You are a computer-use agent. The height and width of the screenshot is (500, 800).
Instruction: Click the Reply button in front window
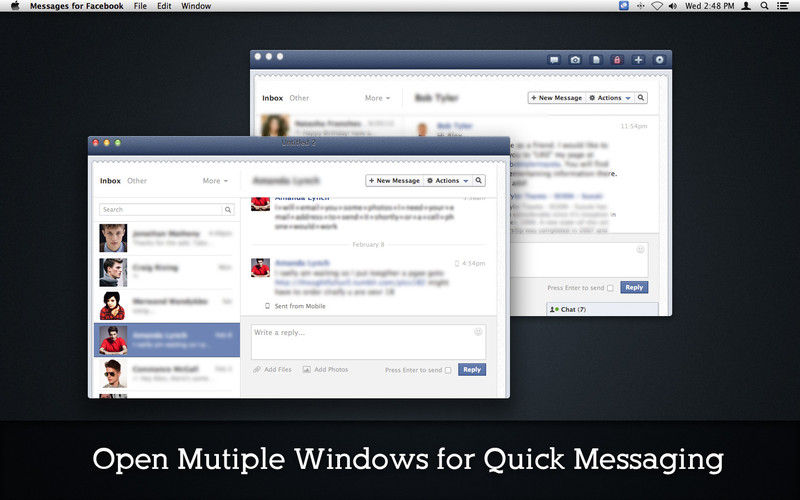coord(472,369)
